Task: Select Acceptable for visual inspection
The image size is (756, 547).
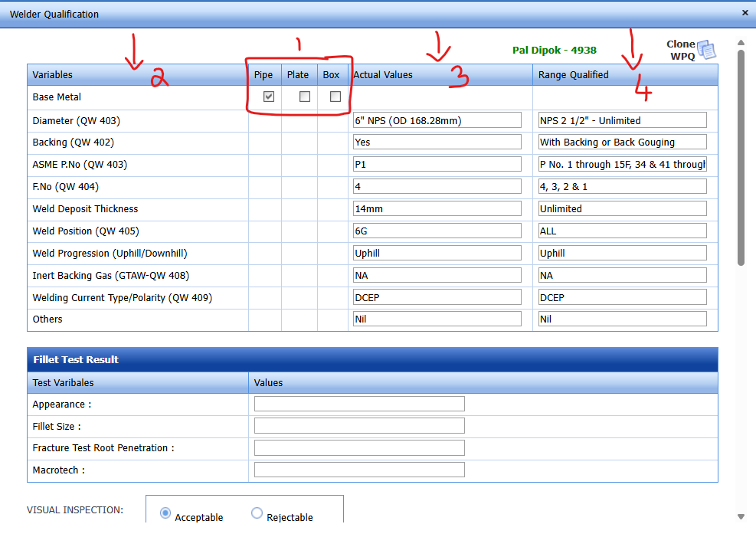Action: (165, 513)
